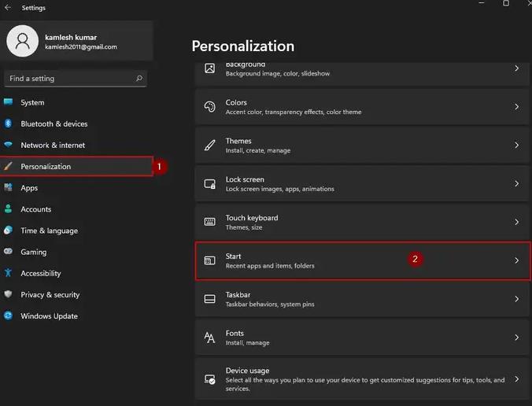
Task: Open Fonts via its right chevron
Action: point(516,338)
